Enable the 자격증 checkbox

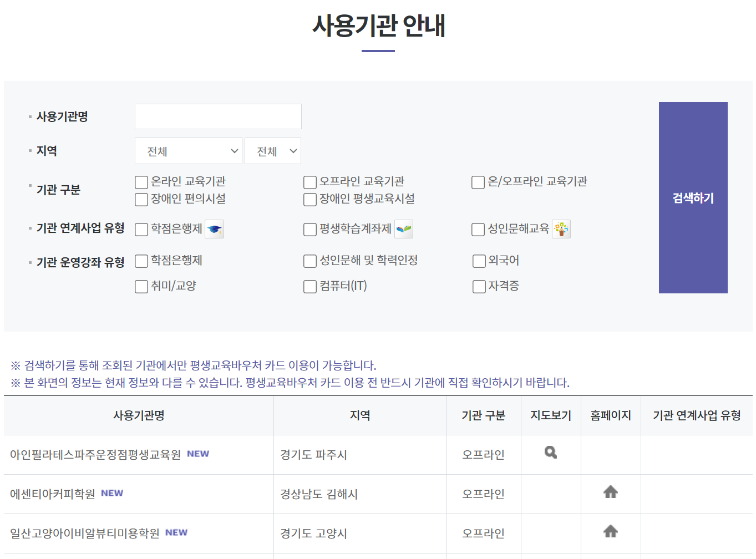[x=479, y=286]
